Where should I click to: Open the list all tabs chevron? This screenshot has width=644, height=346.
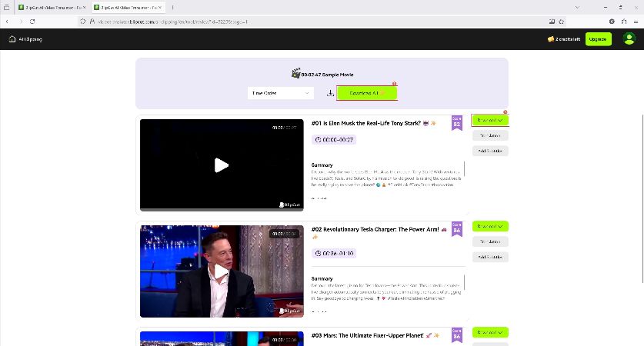tap(577, 8)
